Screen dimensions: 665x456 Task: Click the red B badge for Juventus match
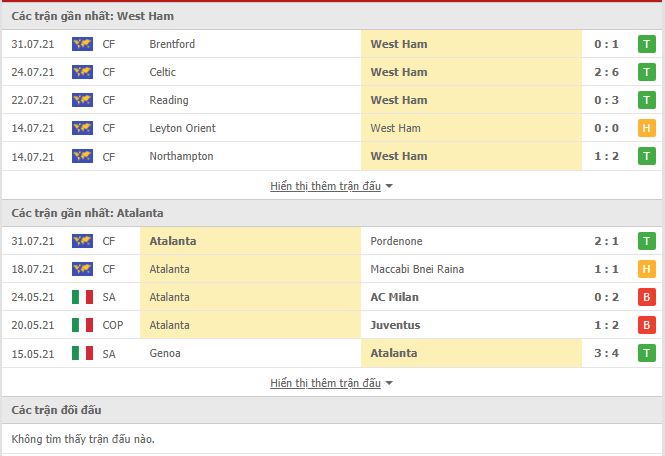pos(646,325)
